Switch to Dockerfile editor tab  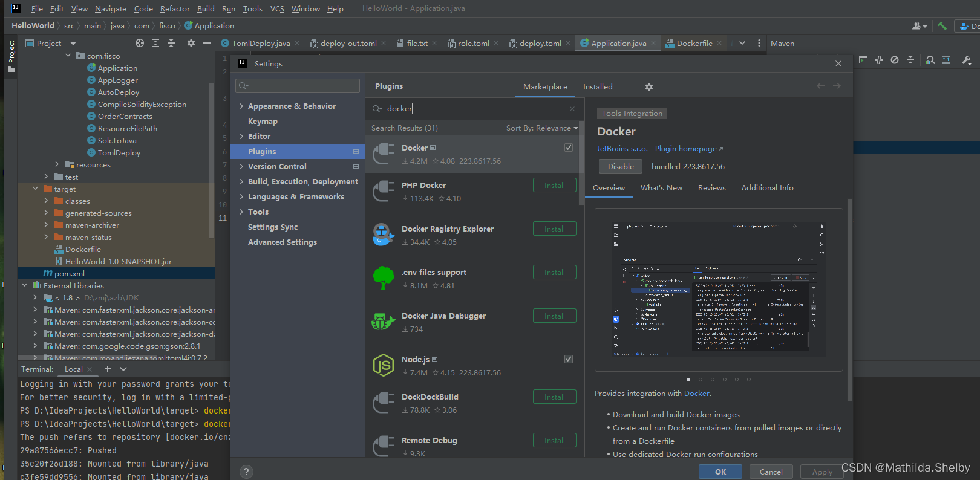pos(694,43)
